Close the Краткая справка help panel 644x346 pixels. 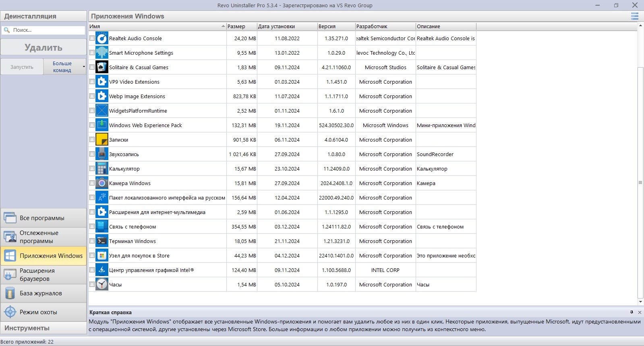[x=640, y=312]
